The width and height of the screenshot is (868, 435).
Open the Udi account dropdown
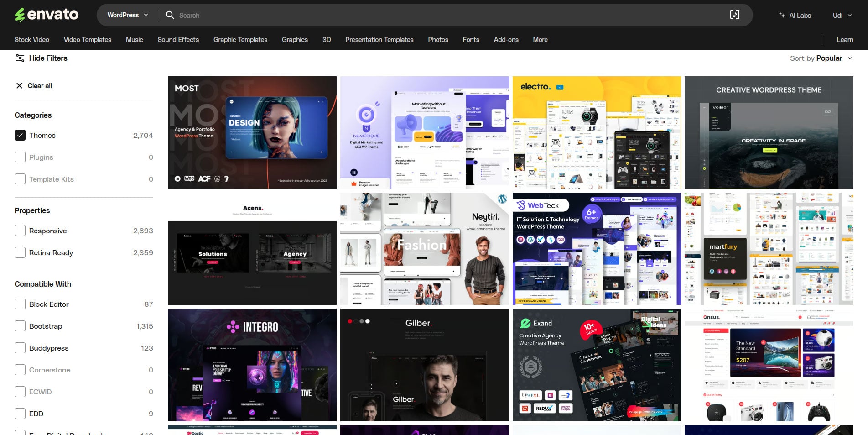[842, 15]
